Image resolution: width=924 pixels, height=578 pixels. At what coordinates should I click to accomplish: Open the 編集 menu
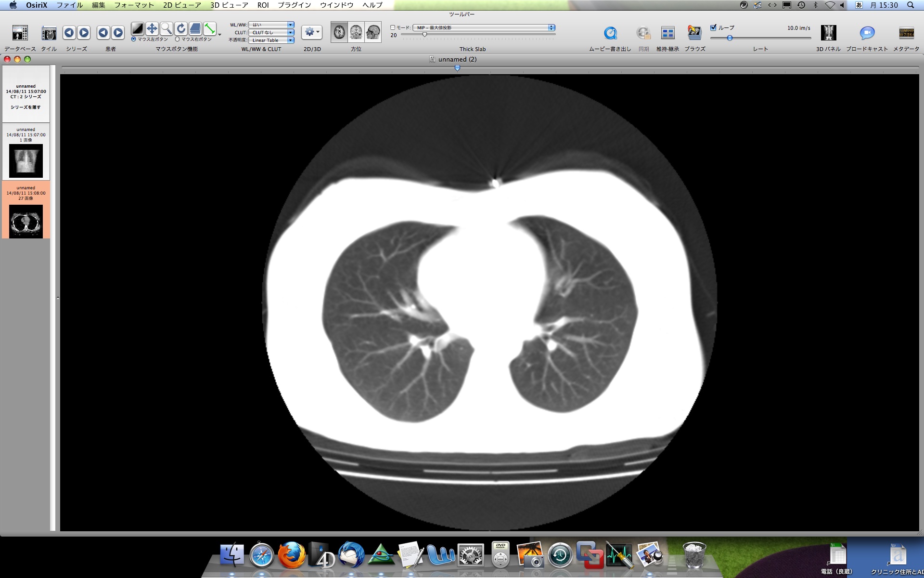(99, 5)
